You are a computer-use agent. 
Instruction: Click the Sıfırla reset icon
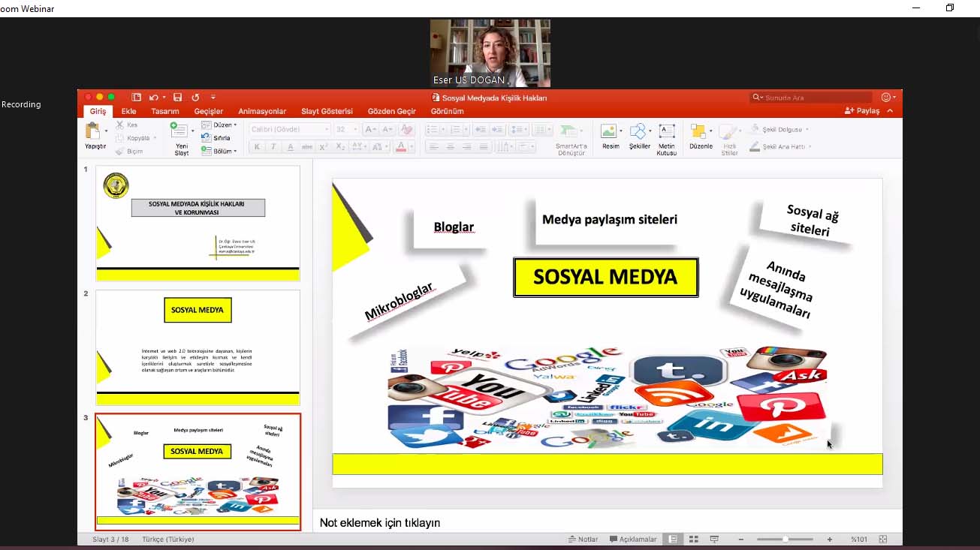click(206, 138)
